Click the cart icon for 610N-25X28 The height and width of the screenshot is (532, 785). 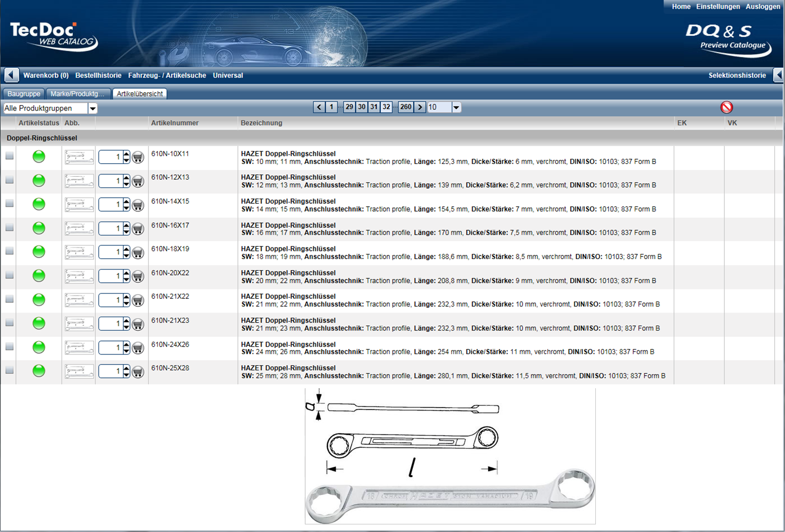[138, 372]
